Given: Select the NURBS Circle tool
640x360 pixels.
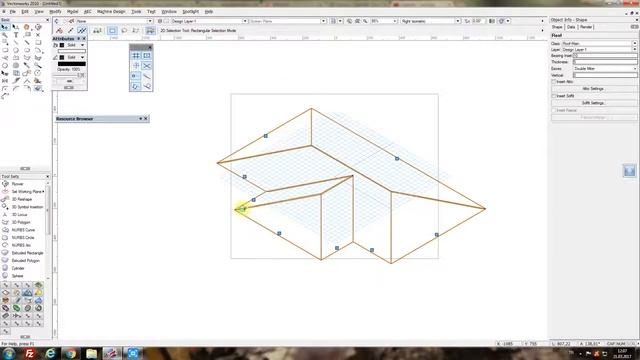Looking at the screenshot, I should click(22, 238).
